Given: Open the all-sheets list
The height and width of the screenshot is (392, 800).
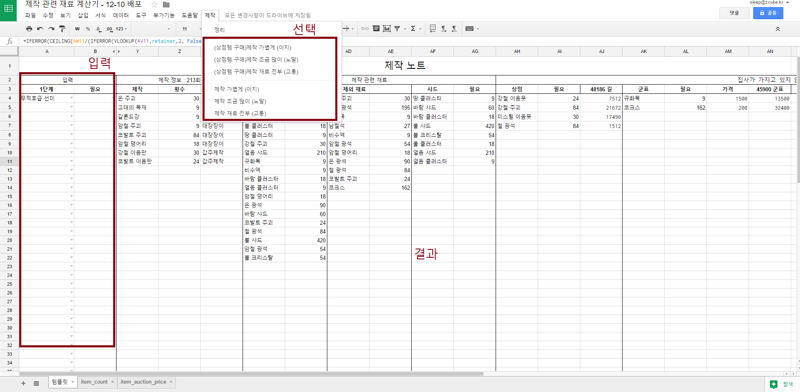Looking at the screenshot, I should 36,383.
